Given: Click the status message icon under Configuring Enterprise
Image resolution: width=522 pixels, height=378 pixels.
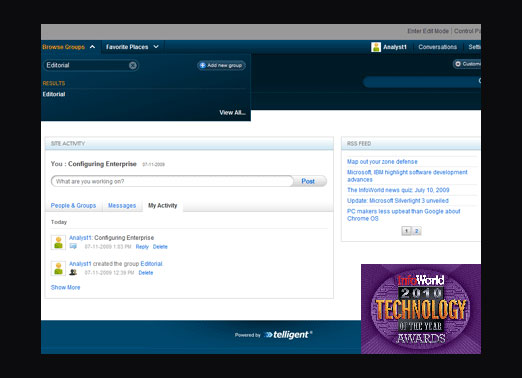Looking at the screenshot, I should 73,246.
